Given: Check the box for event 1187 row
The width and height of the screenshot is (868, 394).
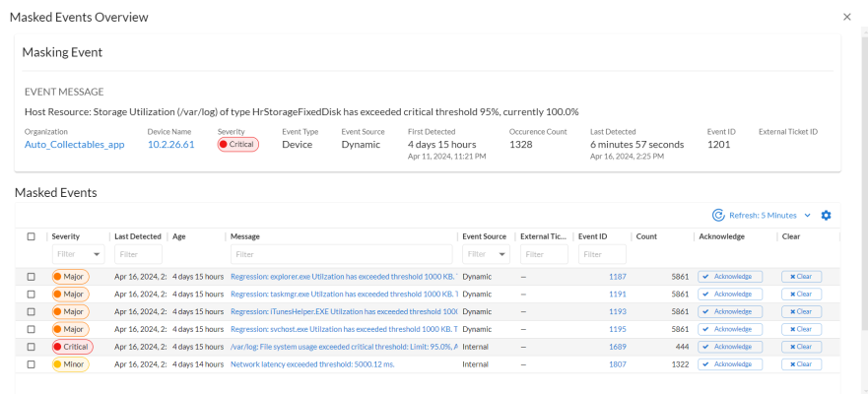Looking at the screenshot, I should click(x=31, y=277).
